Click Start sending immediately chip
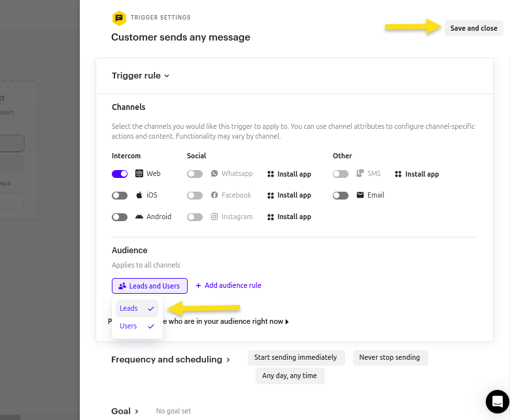 (x=296, y=358)
